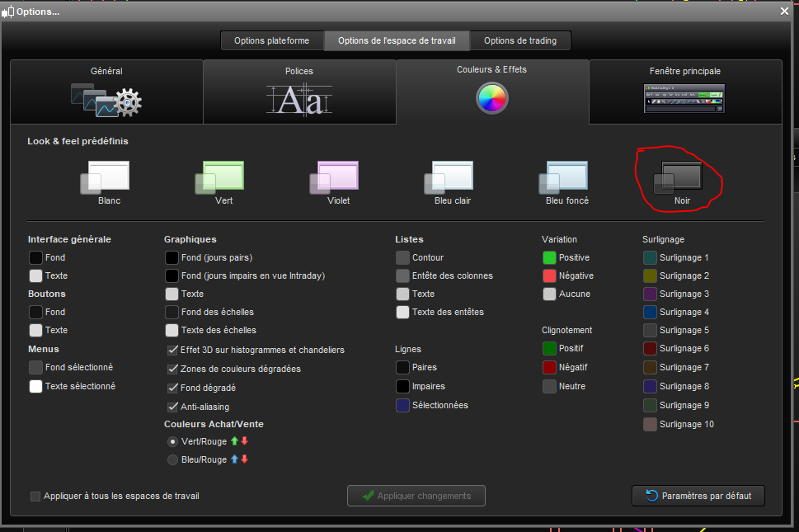The width and height of the screenshot is (799, 532).
Task: Change Texte des échelles color
Action: 172,330
